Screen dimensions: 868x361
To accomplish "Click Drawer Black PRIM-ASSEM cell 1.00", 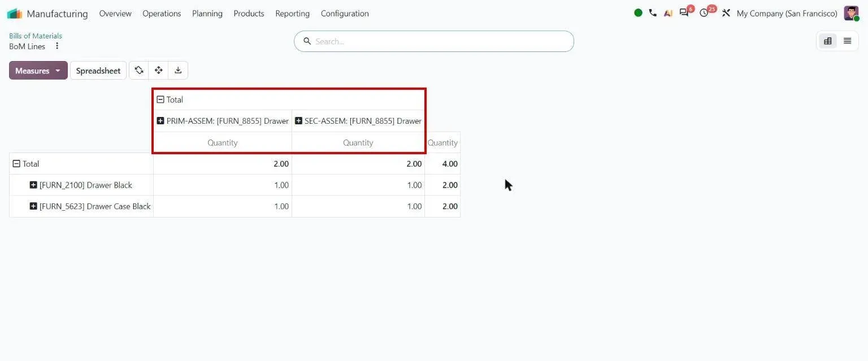I will point(223,185).
